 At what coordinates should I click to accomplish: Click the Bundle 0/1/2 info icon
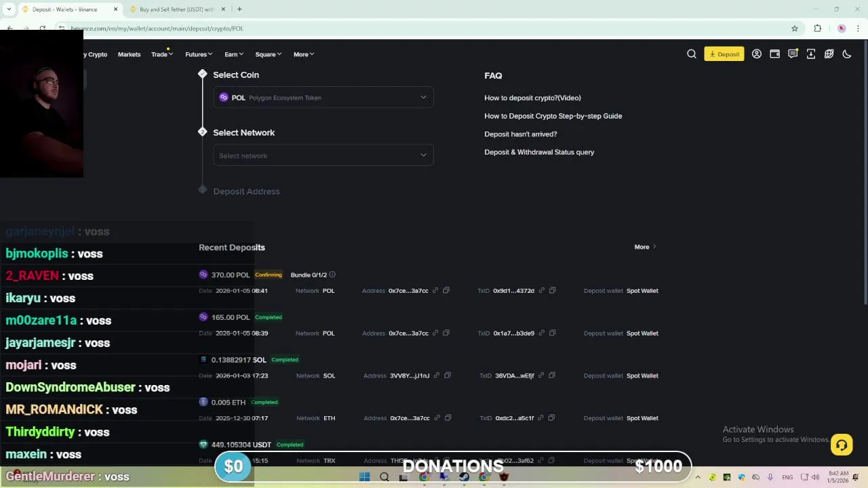[x=332, y=274]
